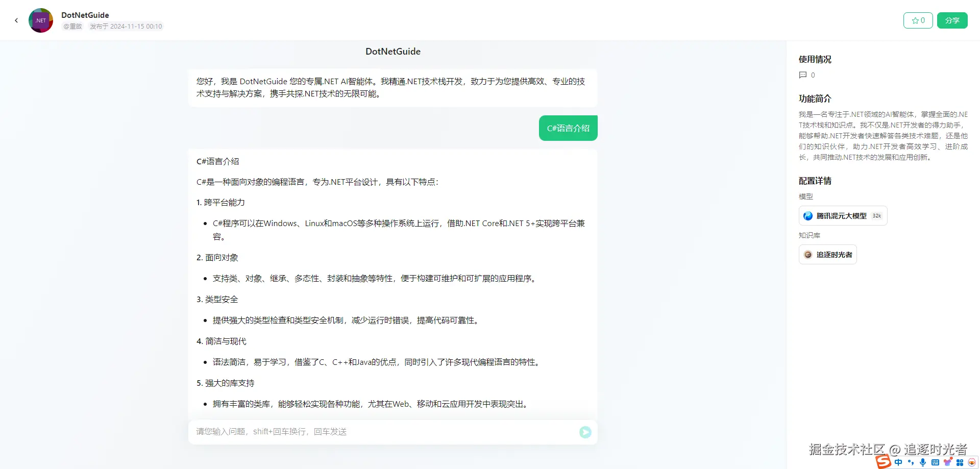980x469 pixels.
Task: Click the list item 5. 强大的库支持
Action: pyautogui.click(x=226, y=383)
